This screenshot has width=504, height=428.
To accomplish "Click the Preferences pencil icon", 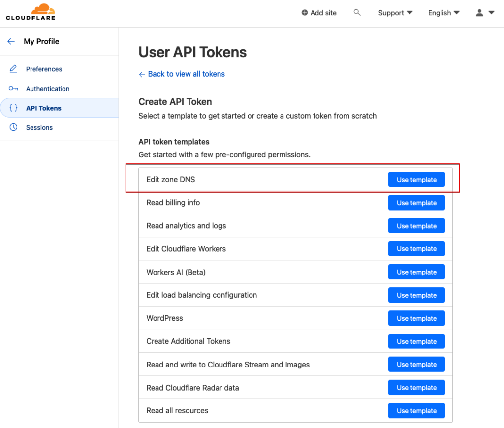I will 13,69.
